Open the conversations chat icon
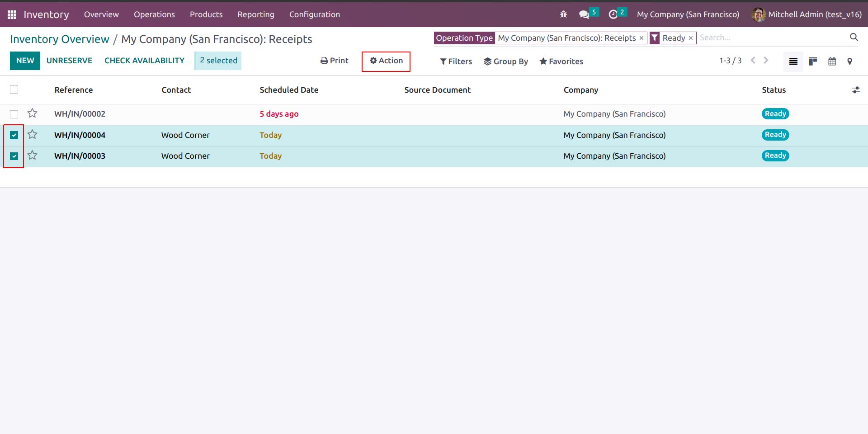This screenshot has height=434, width=868. point(584,14)
